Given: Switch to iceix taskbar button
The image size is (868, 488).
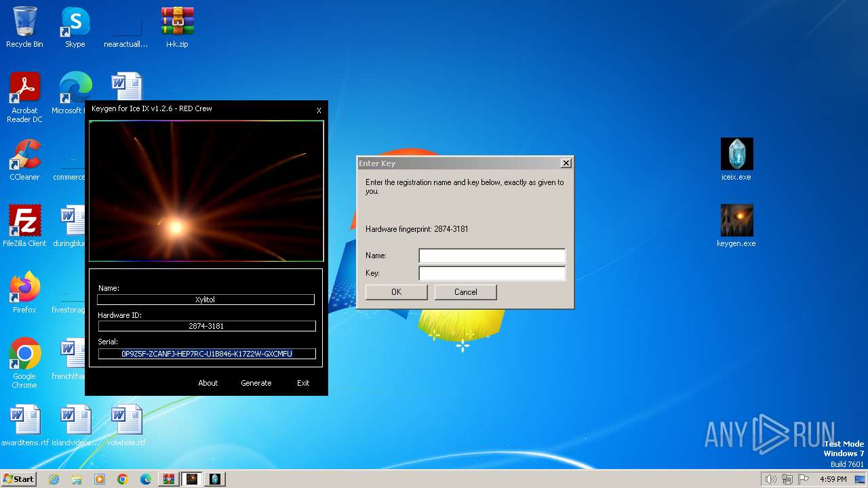Looking at the screenshot, I should tap(215, 479).
